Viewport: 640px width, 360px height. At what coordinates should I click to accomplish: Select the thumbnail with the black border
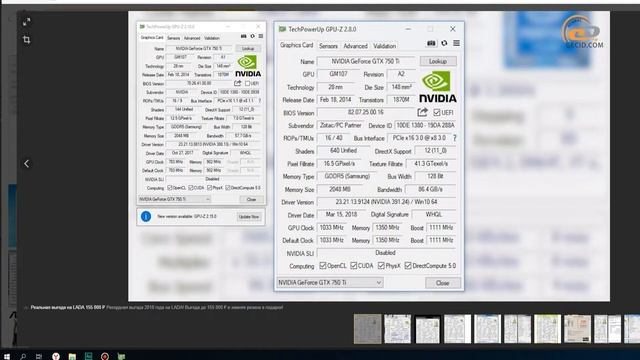click(428, 329)
